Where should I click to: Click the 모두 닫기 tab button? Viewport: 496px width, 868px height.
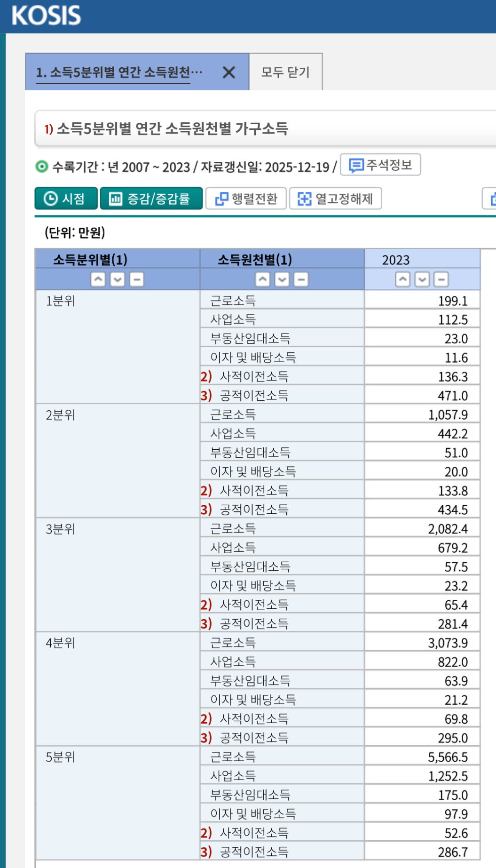click(285, 72)
